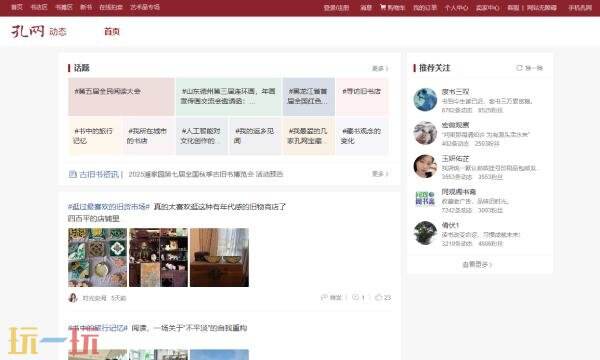600x360 pixels.
Task: Open 在线拍卖 in the top red bar
Action: pos(111,7)
